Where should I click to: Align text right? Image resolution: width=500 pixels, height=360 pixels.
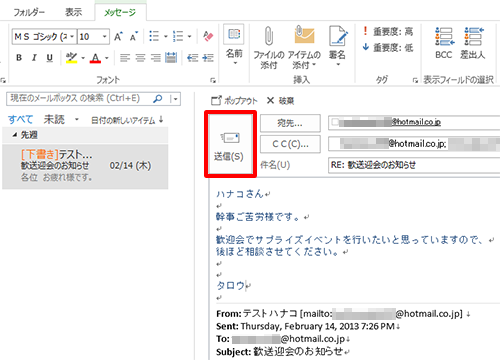(155, 58)
